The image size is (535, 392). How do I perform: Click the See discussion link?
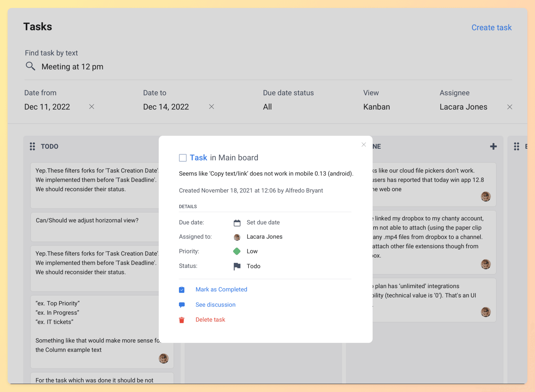point(215,305)
